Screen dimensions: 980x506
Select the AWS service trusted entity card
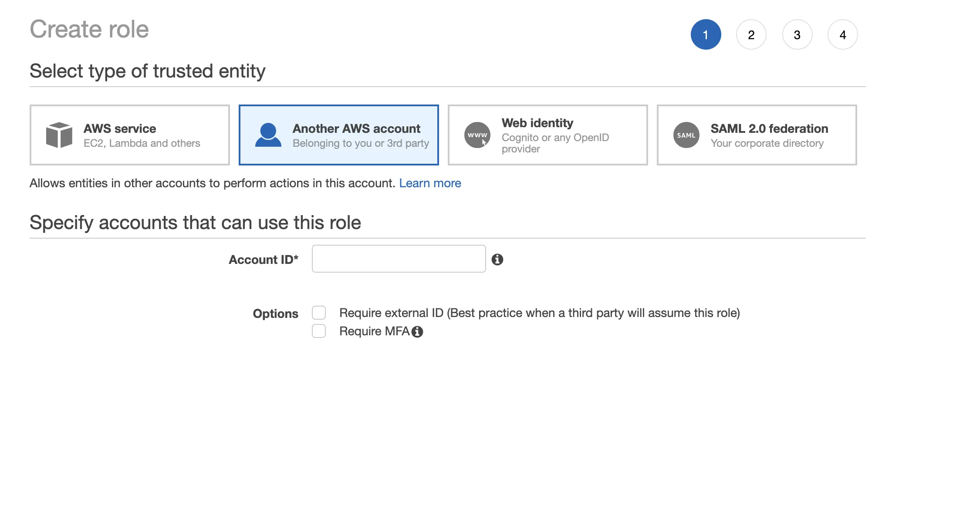click(129, 135)
